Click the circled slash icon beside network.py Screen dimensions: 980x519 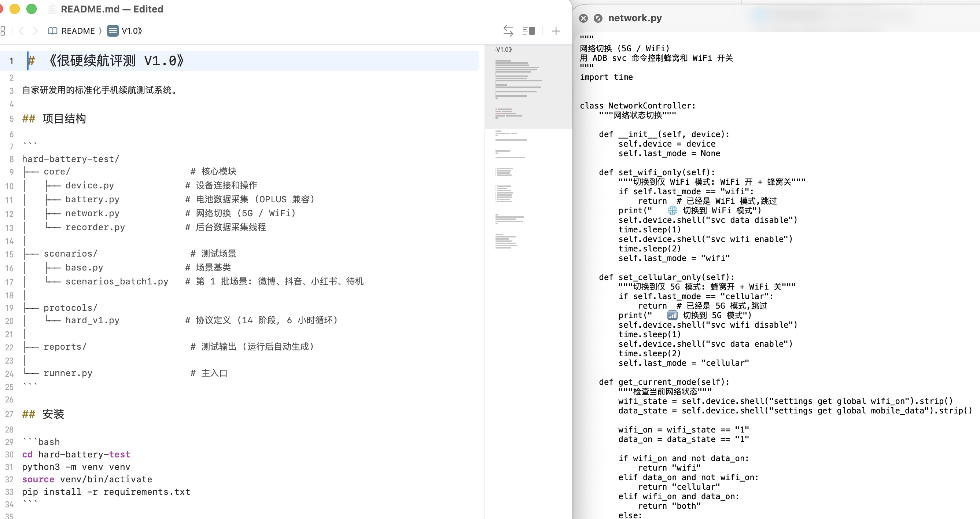click(x=598, y=18)
